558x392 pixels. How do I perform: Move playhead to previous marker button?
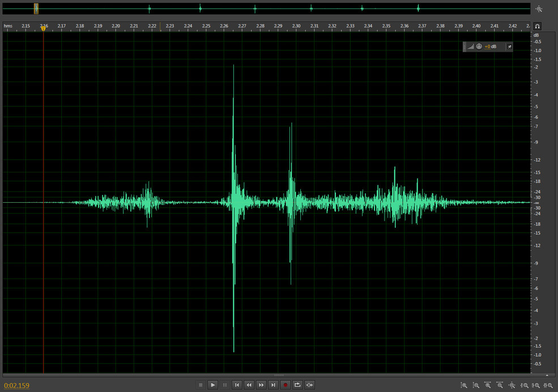[237, 385]
